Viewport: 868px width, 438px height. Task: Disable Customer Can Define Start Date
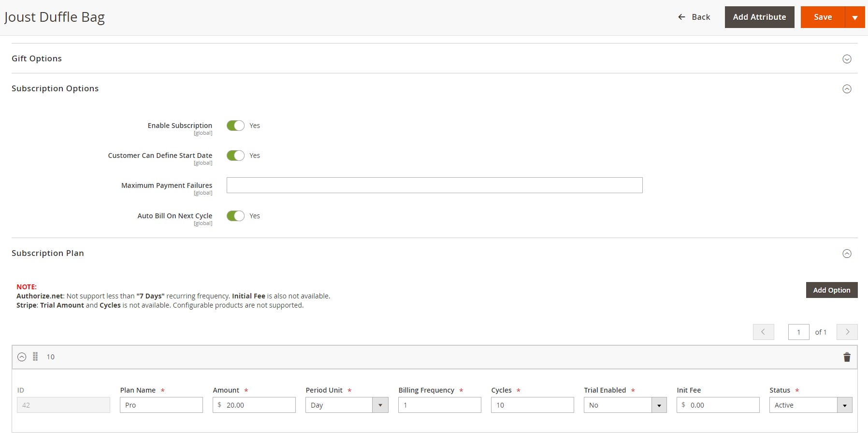click(235, 155)
